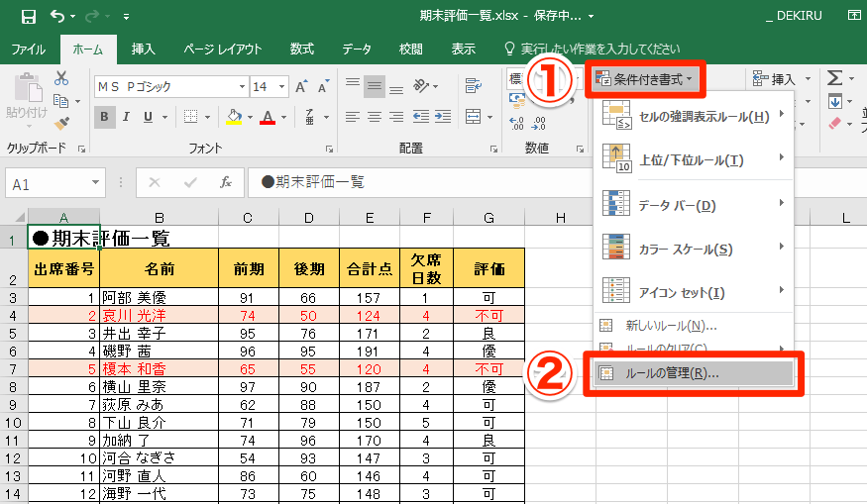Apply yellow fill color bucket
The width and height of the screenshot is (867, 504).
(x=234, y=117)
